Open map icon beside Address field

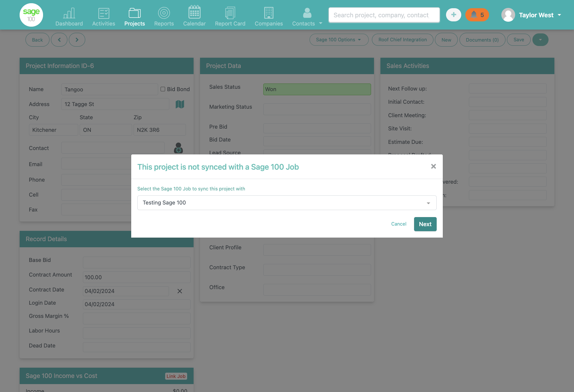180,104
